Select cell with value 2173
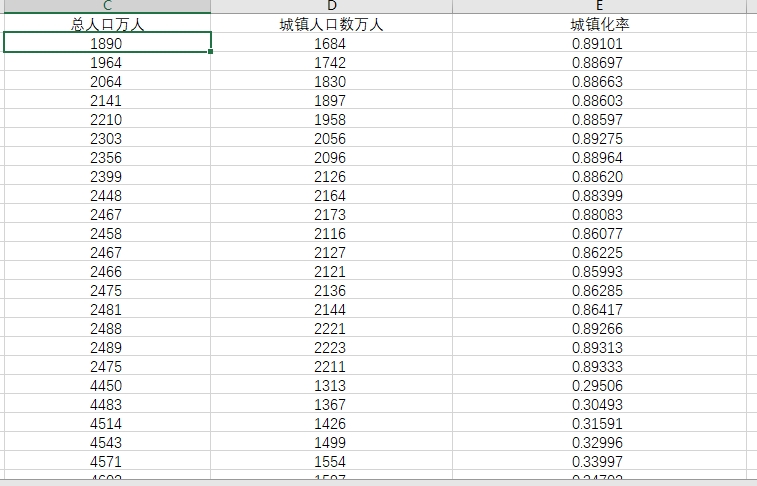 click(332, 214)
